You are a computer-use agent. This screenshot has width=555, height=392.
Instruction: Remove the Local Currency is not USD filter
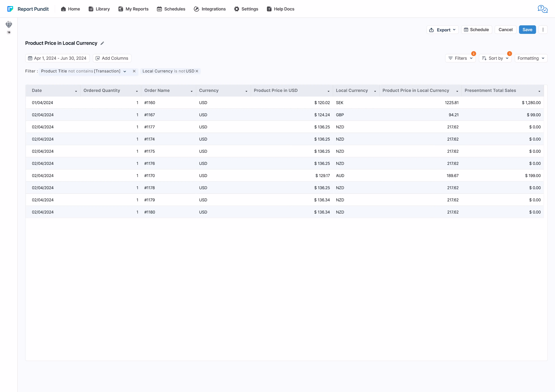(197, 71)
